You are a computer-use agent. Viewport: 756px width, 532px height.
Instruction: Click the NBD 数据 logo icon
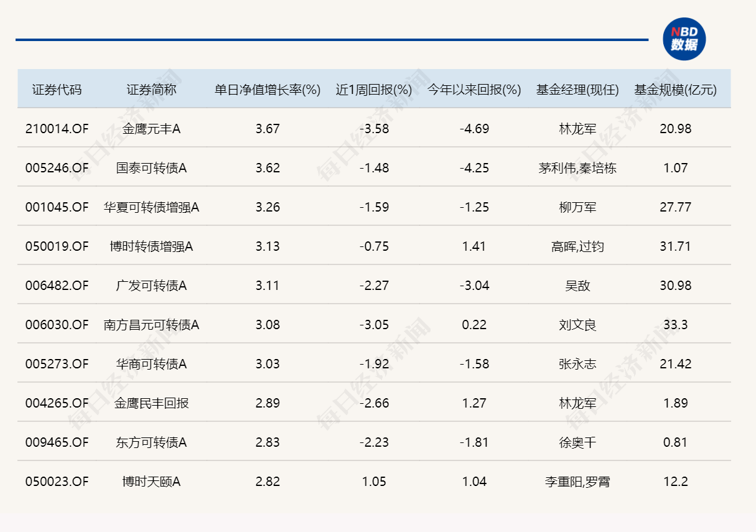point(684,39)
